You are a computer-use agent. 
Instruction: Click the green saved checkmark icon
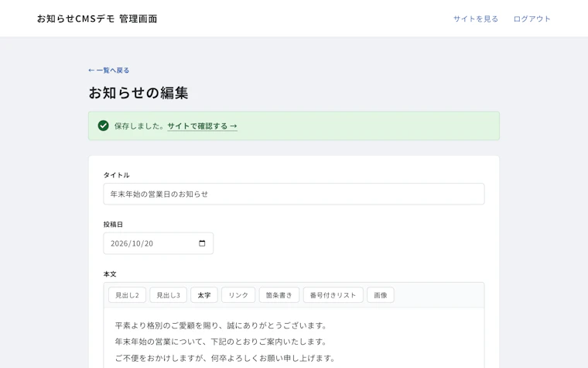pyautogui.click(x=103, y=126)
